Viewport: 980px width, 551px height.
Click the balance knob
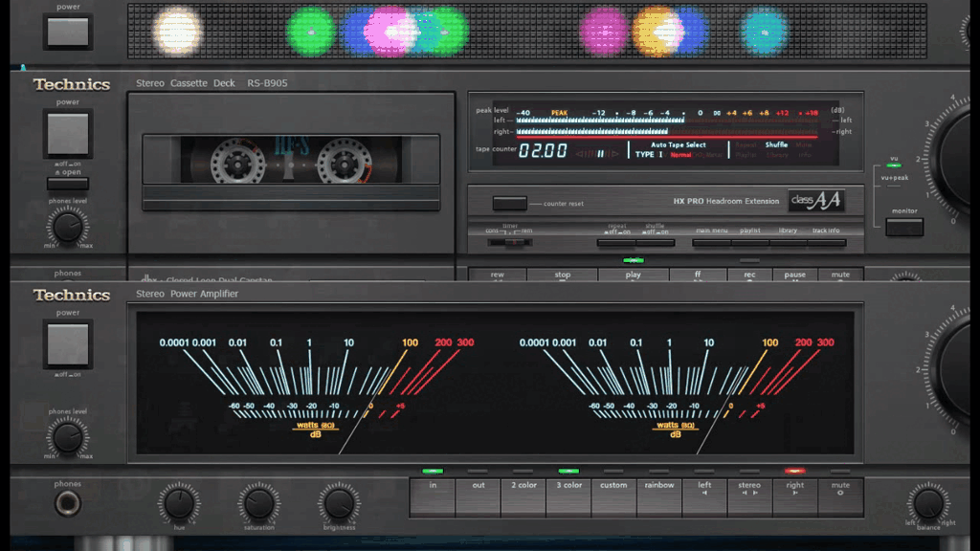(928, 503)
